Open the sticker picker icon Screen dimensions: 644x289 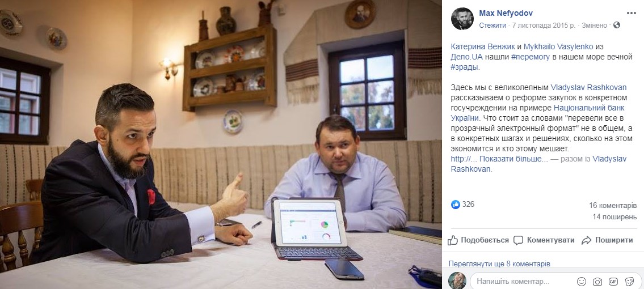click(629, 282)
